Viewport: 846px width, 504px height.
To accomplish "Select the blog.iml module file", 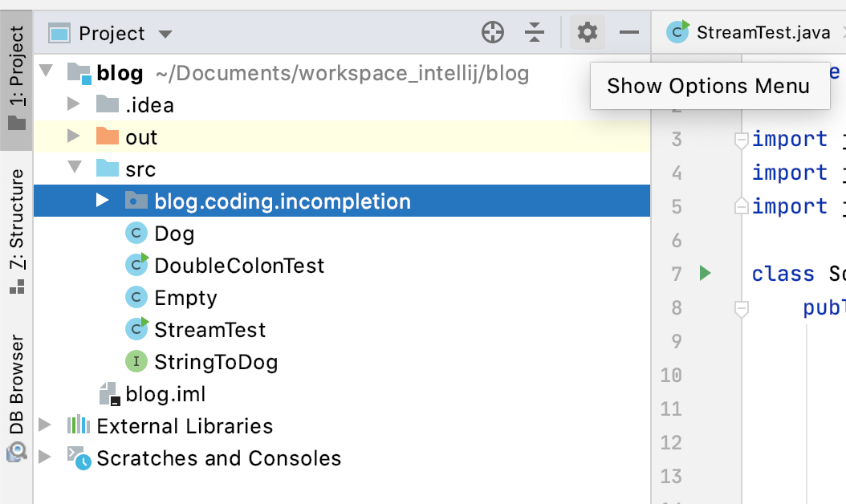I will click(165, 394).
